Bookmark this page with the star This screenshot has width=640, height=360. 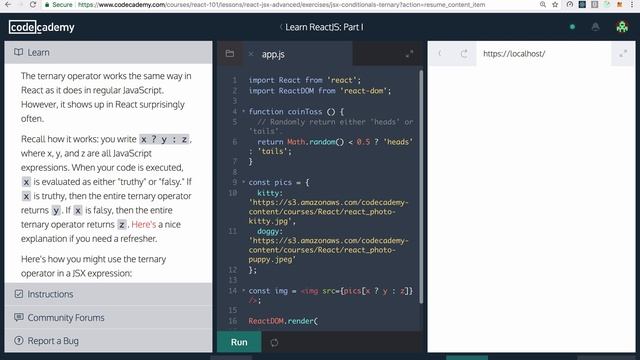555,4
